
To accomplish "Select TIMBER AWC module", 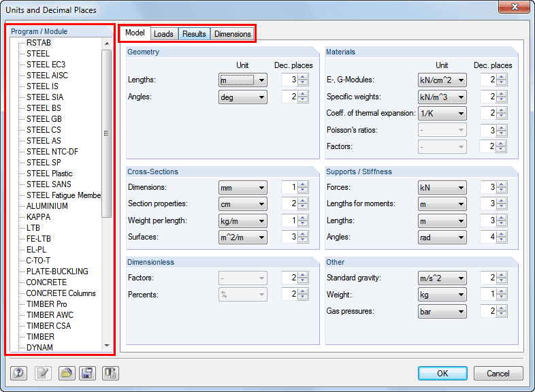I will click(x=50, y=315).
